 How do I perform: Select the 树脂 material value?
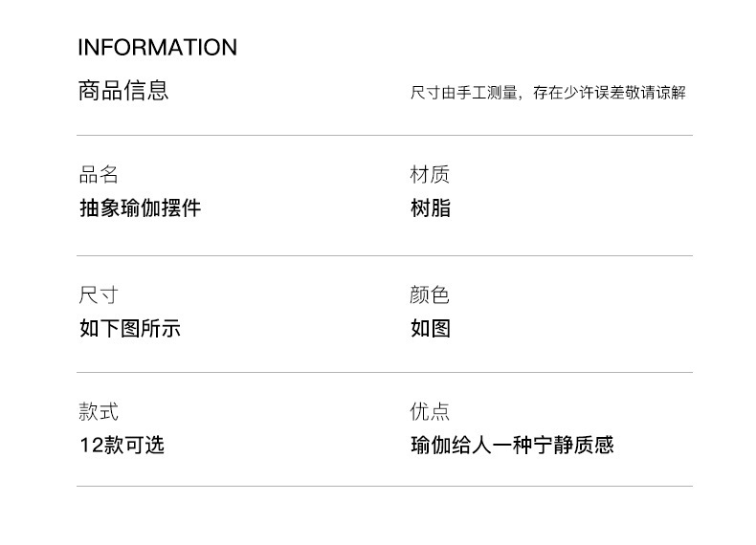tap(430, 208)
